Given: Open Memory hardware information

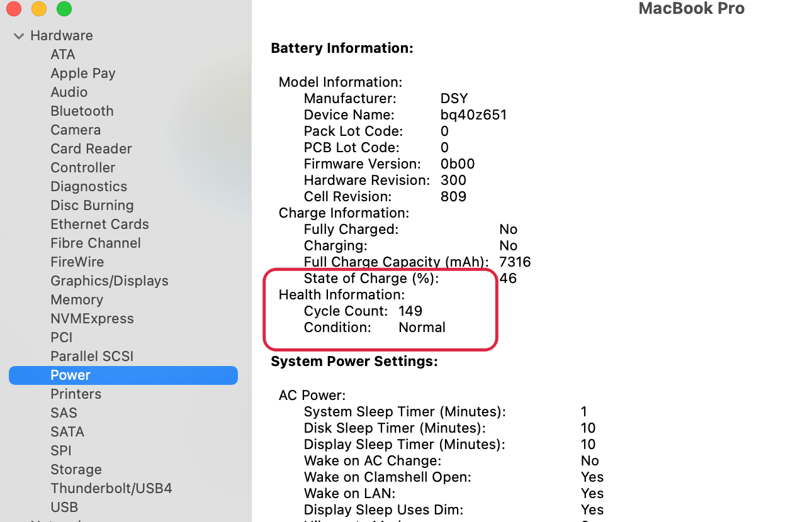Looking at the screenshot, I should tap(77, 299).
